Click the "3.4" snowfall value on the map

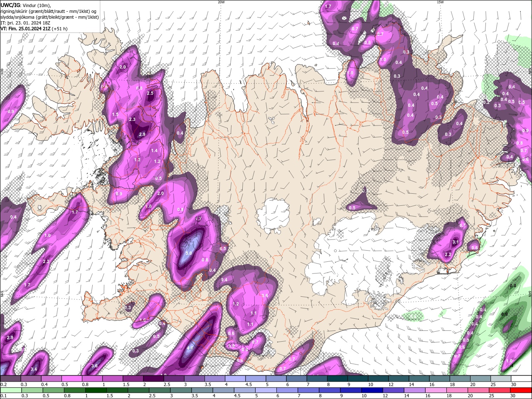coord(34,369)
